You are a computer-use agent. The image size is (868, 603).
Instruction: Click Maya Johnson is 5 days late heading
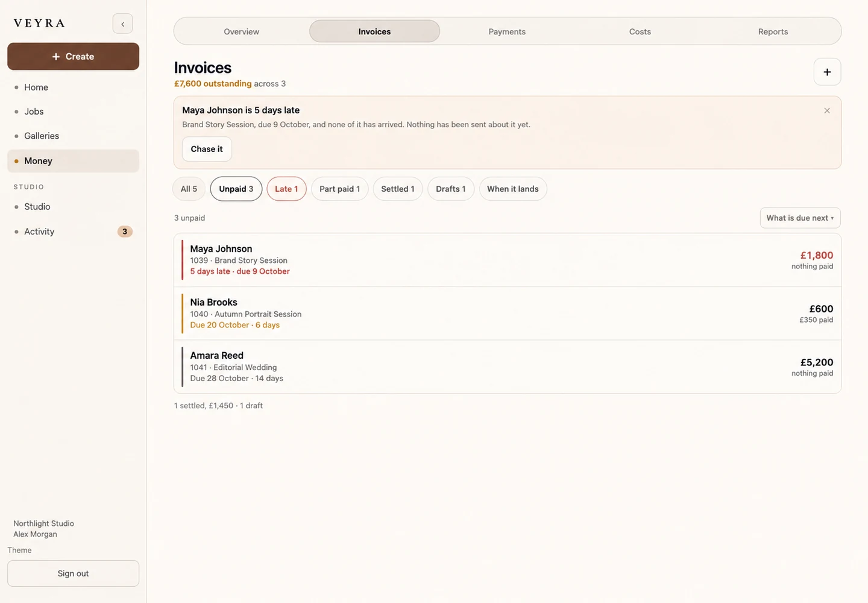click(x=241, y=110)
